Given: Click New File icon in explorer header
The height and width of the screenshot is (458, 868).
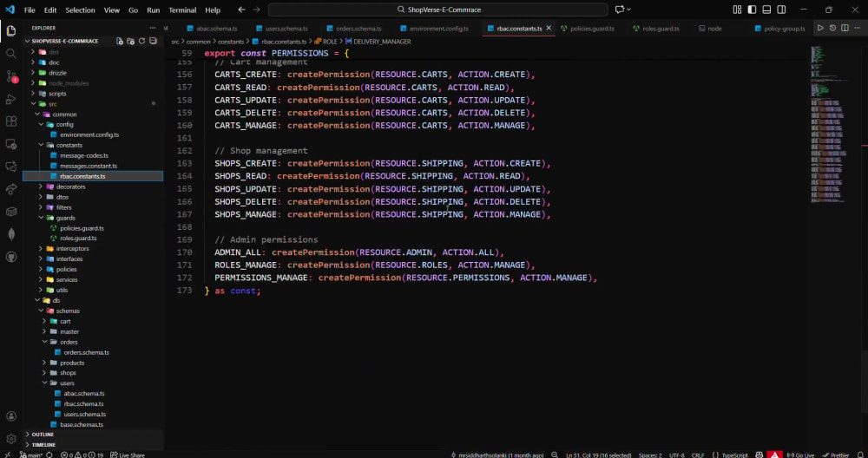Looking at the screenshot, I should pos(120,41).
